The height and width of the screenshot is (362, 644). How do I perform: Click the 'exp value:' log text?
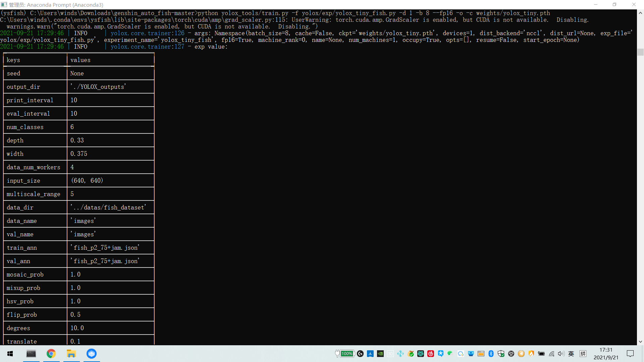211,47
